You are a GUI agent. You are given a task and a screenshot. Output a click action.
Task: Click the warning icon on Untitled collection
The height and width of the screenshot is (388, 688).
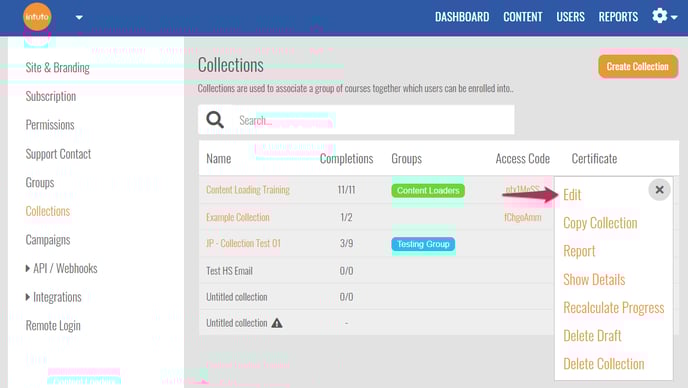coord(277,323)
